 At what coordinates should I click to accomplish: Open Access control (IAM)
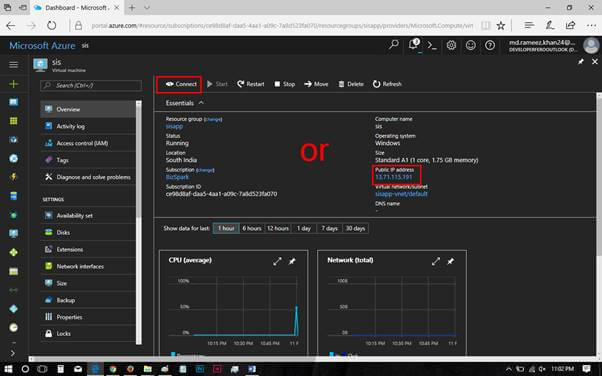point(88,143)
